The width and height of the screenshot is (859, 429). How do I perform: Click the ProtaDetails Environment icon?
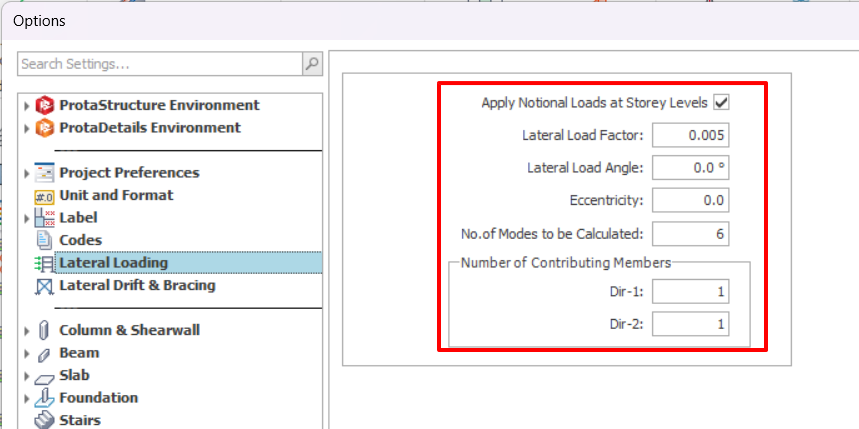pos(44,128)
